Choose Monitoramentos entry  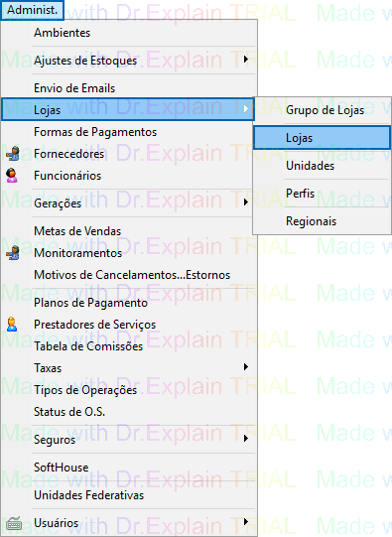(128, 253)
